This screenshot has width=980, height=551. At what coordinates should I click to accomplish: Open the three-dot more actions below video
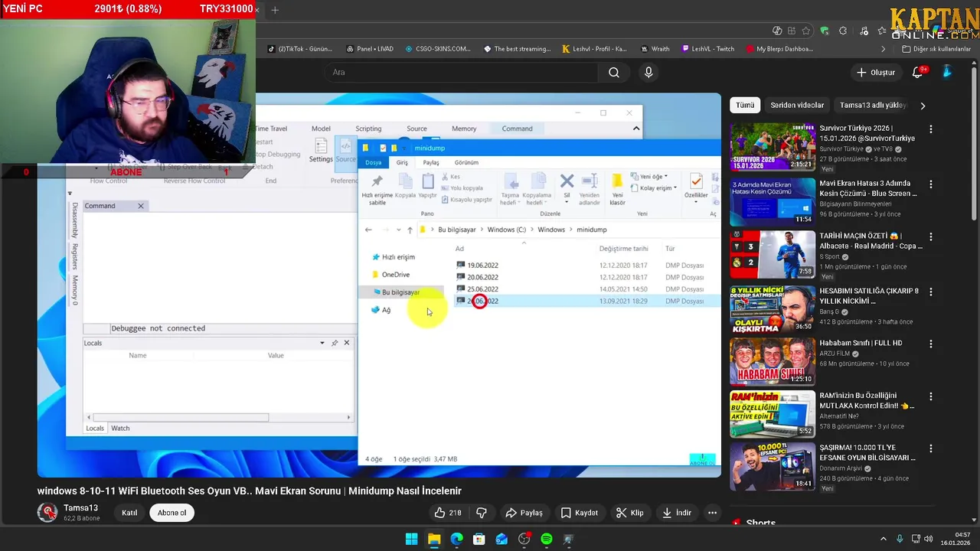[x=713, y=513]
